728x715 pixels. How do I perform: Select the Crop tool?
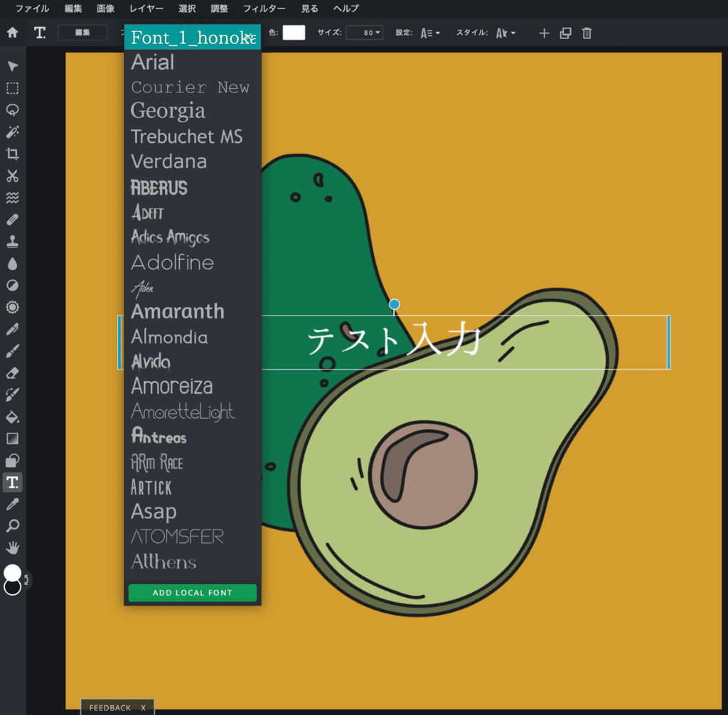pos(12,154)
